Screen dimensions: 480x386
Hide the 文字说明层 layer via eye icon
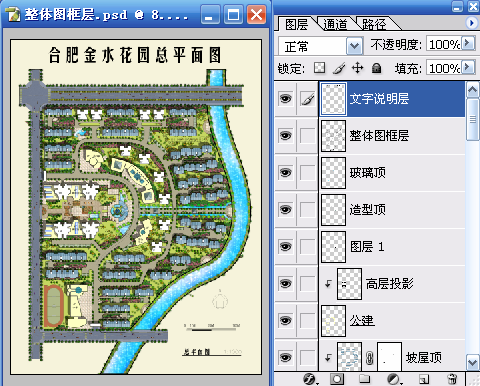click(285, 99)
